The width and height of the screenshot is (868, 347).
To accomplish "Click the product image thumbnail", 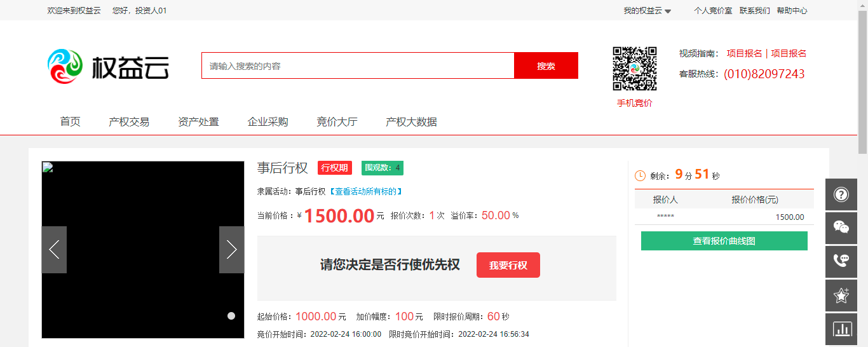I will 143,250.
